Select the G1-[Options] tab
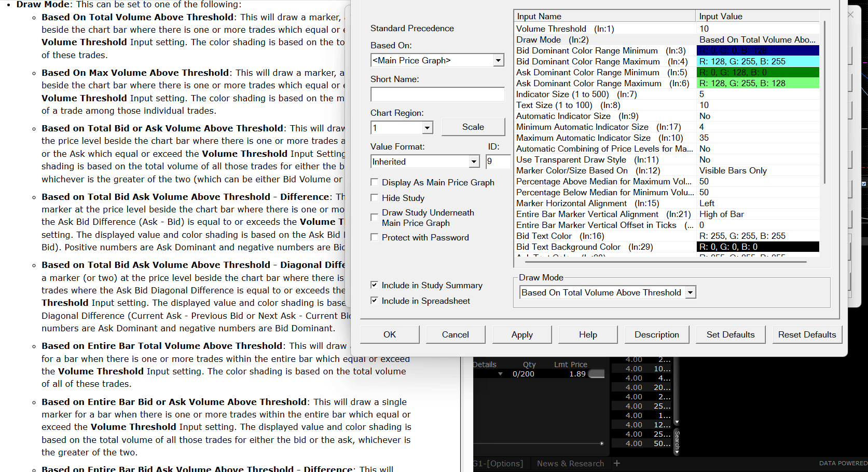The height and width of the screenshot is (472, 868). tap(498, 463)
